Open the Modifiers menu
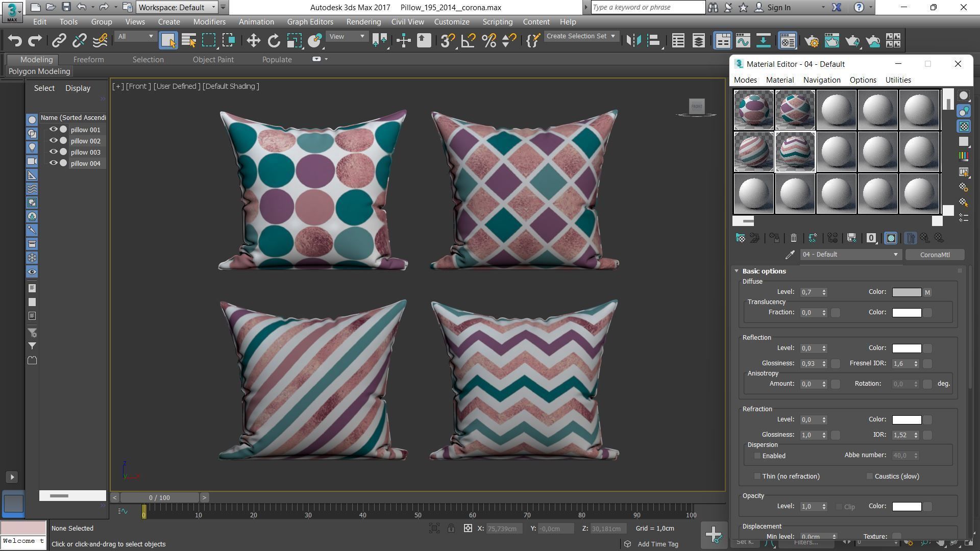This screenshot has height=551, width=980. 209,22
